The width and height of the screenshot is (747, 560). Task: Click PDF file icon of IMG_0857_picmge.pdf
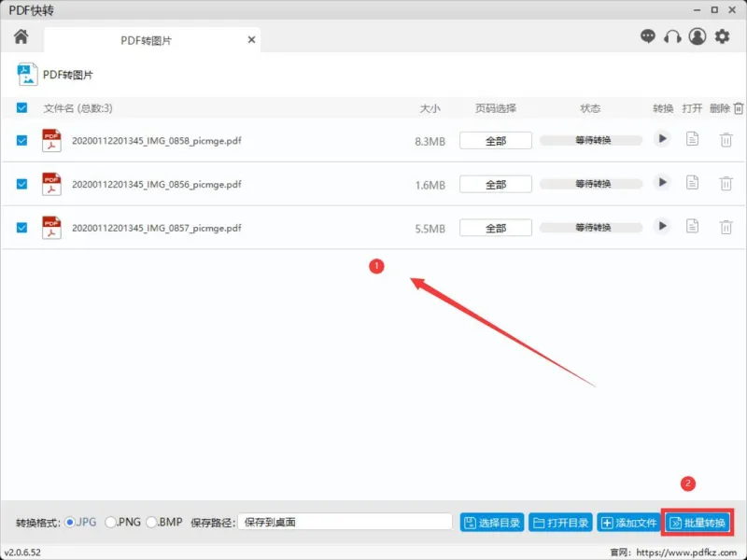click(51, 228)
